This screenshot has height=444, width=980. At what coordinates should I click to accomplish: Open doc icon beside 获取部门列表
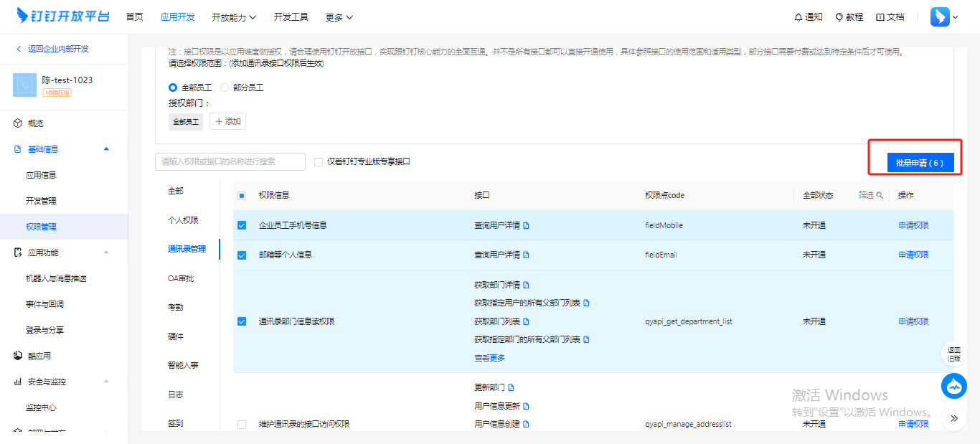coord(526,321)
